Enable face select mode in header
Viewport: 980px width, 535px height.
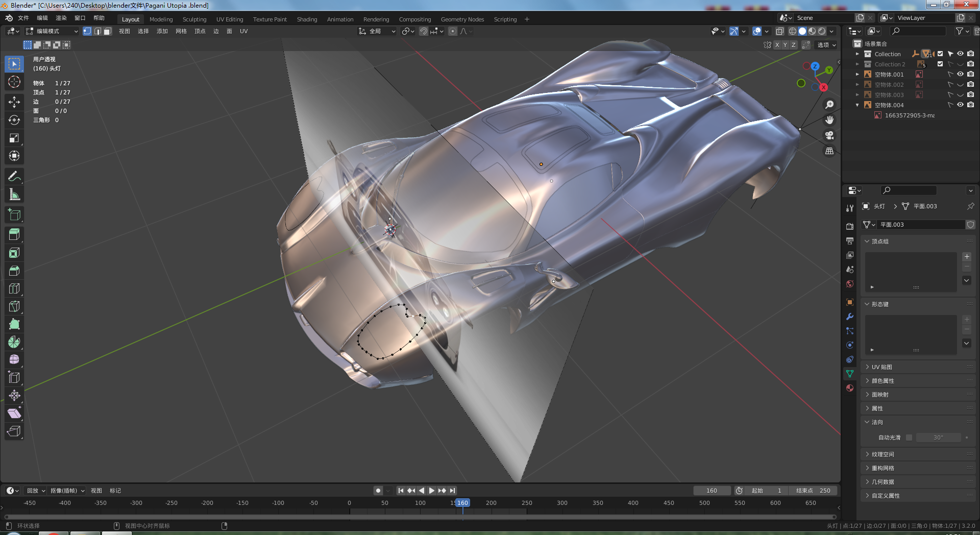(108, 31)
